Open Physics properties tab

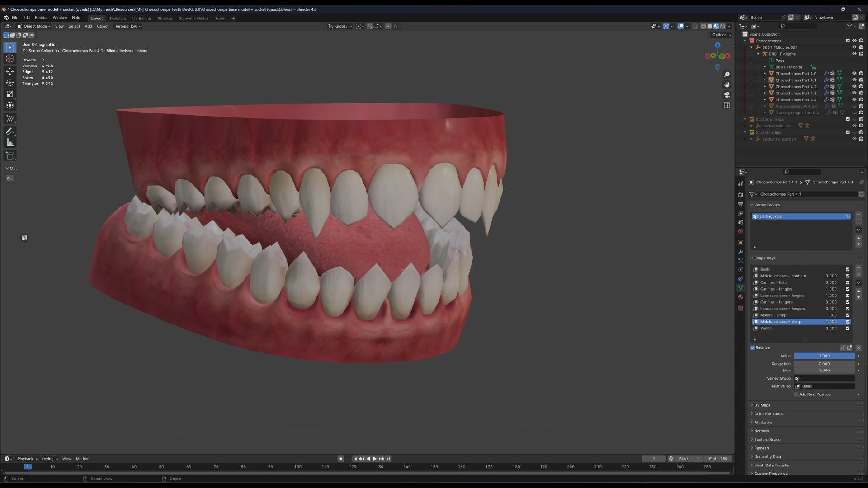pos(741,270)
